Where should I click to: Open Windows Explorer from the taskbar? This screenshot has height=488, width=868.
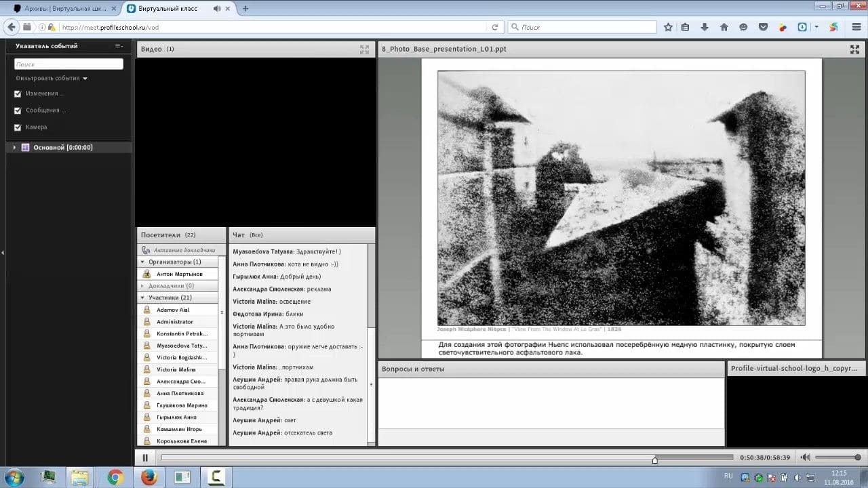point(81,477)
